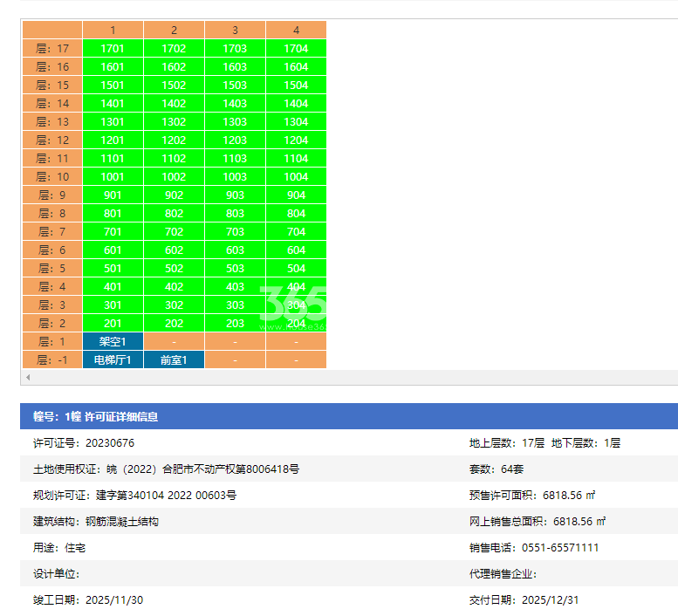The width and height of the screenshot is (678, 616).
Task: Select the row label 层: -1
Action: pos(52,359)
